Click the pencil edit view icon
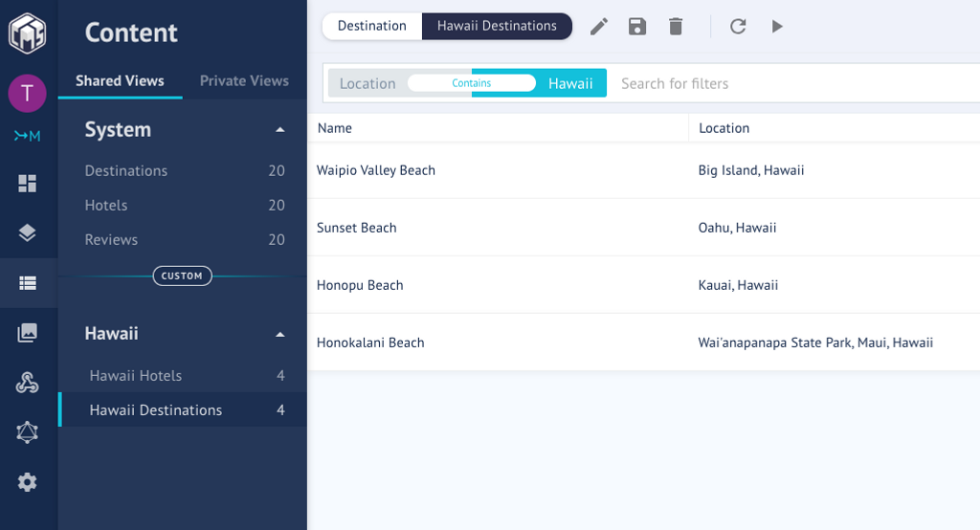980x530 pixels. (x=599, y=26)
